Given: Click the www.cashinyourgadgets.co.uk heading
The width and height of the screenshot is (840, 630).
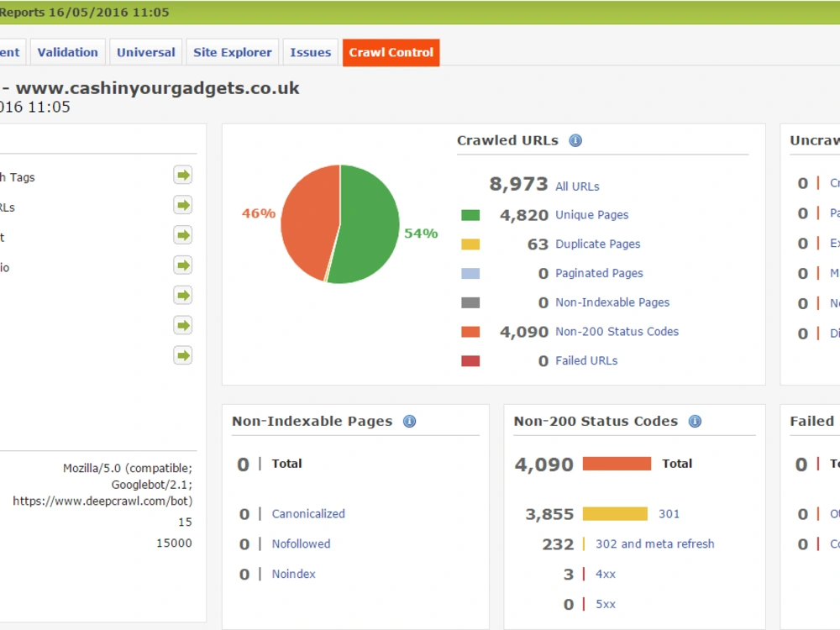Looking at the screenshot, I should point(158,88).
